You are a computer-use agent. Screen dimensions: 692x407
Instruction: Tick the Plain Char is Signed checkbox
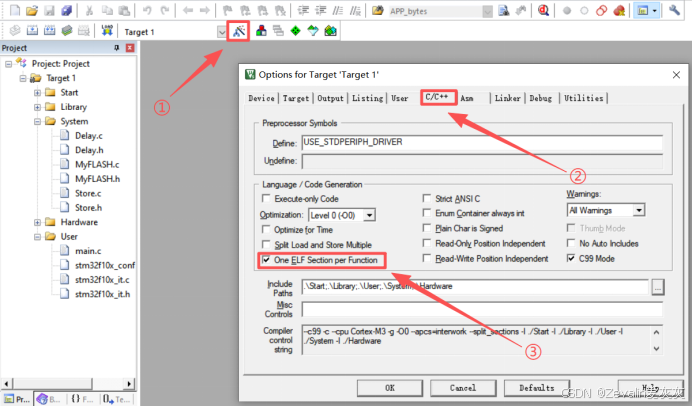pos(427,228)
